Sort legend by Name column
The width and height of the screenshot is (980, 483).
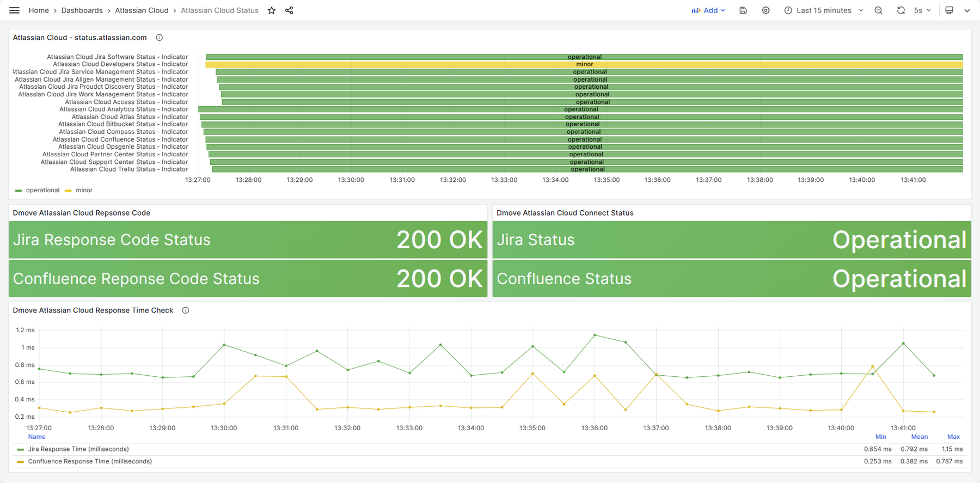[36, 437]
